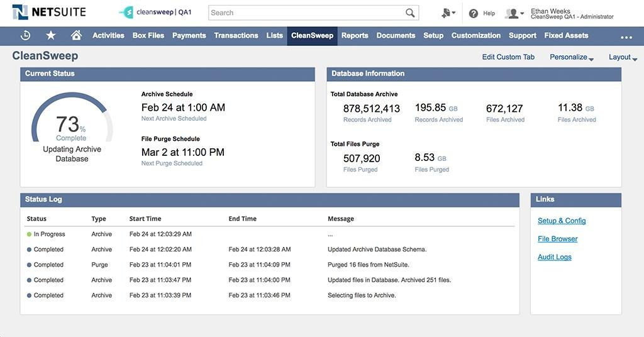Click start time Feb 24 at 12:03:29 AM
Screen dimensions: 644x337
point(160,235)
